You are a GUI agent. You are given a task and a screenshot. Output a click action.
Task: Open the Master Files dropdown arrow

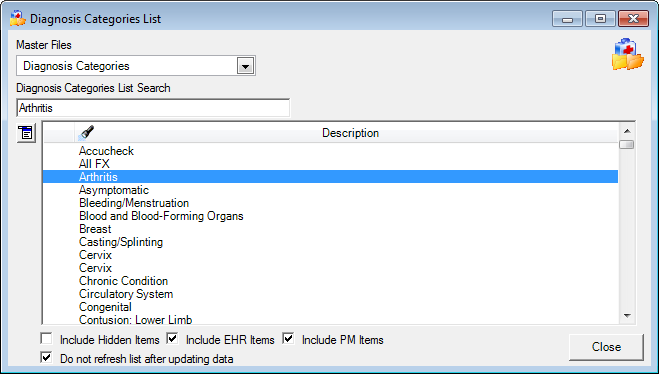pyautogui.click(x=245, y=66)
